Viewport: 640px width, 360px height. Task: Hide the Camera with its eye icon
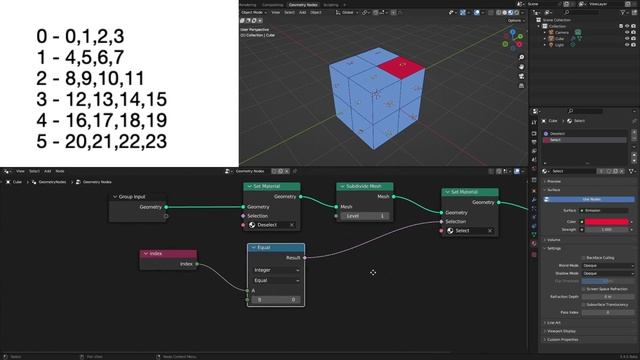click(627, 32)
